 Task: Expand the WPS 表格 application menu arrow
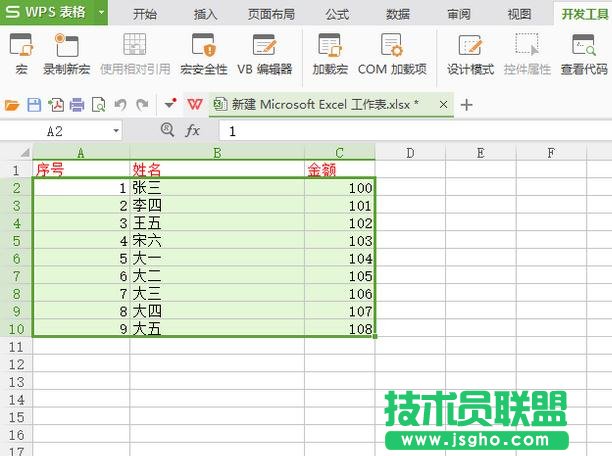(x=101, y=13)
